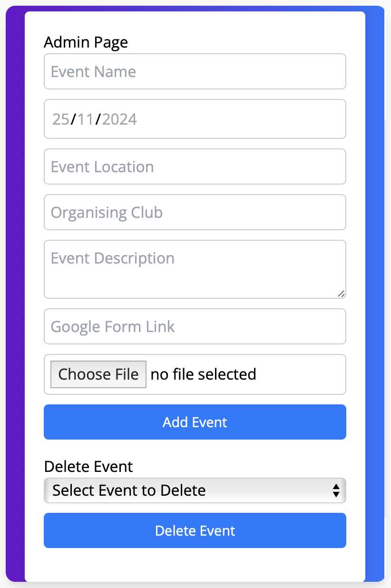
Task: Select the date picker field
Action: point(195,119)
